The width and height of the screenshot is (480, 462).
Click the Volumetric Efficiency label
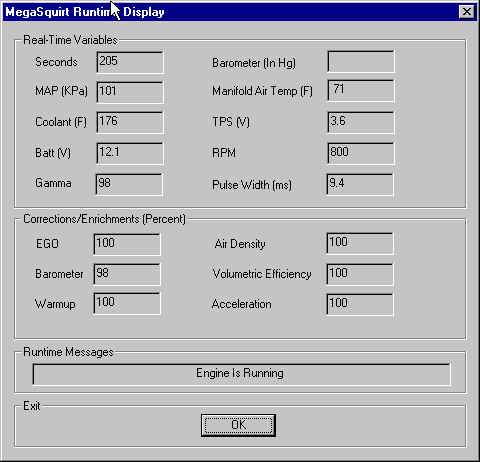(262, 274)
